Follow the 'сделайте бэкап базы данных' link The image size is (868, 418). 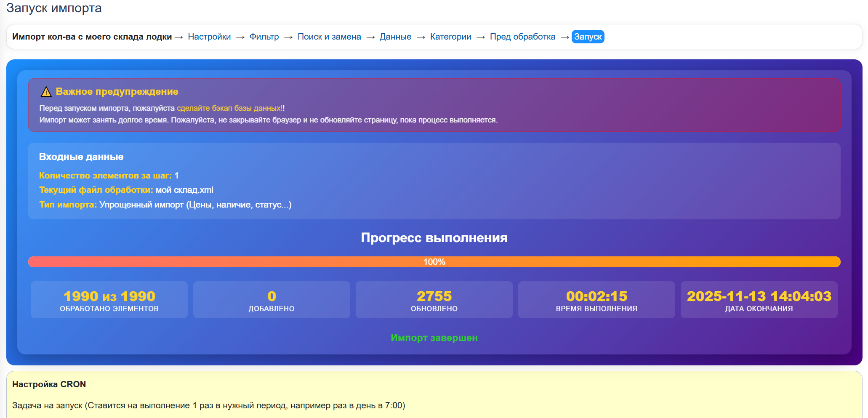[229, 108]
